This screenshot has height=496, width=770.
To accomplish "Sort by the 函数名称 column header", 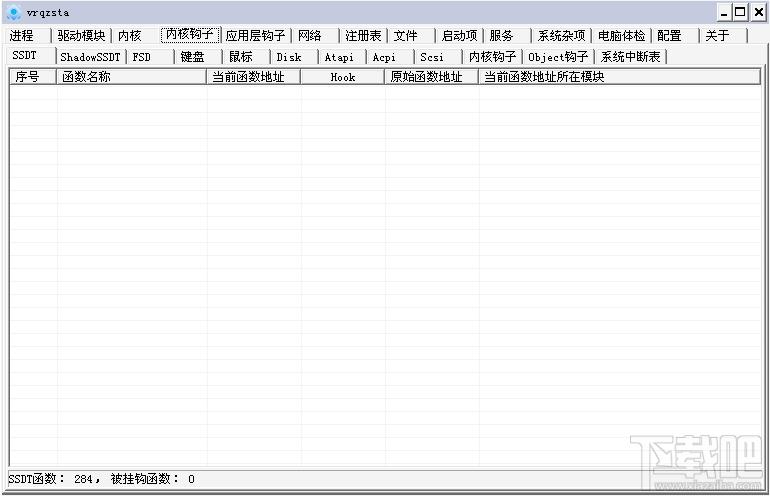I will pyautogui.click(x=132, y=77).
